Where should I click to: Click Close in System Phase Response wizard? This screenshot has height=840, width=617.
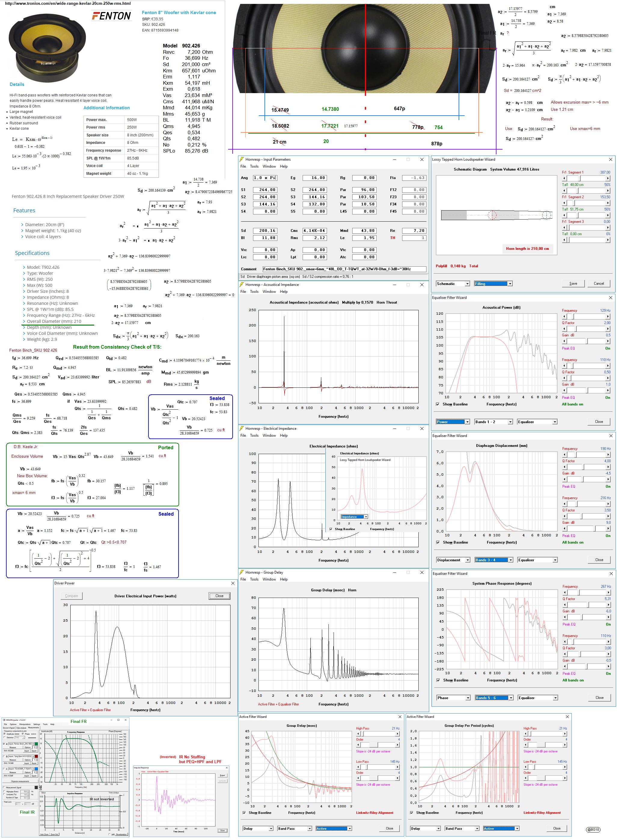point(600,697)
